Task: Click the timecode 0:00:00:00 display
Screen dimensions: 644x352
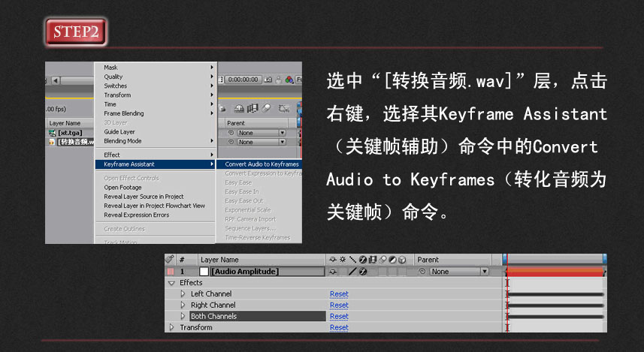Action: pyautogui.click(x=243, y=80)
